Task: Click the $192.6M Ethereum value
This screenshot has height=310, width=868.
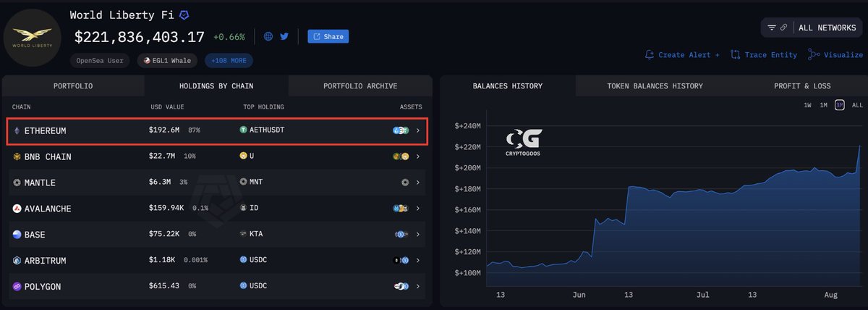Action: (x=164, y=130)
